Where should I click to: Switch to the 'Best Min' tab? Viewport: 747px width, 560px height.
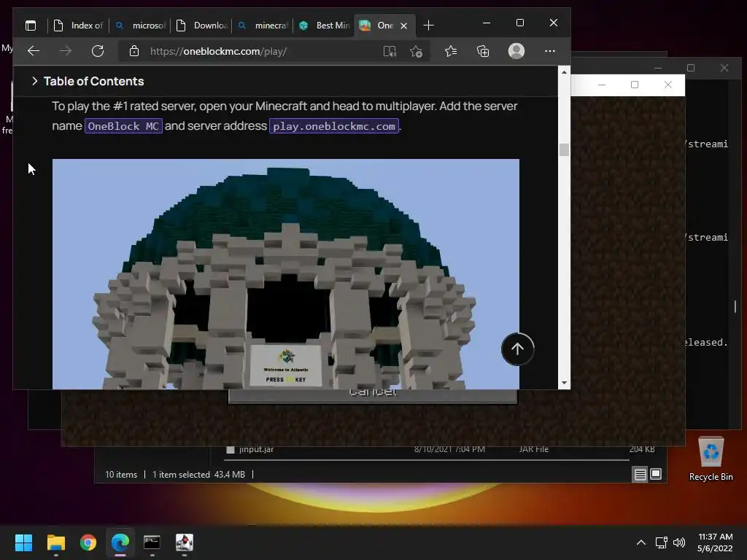coord(324,26)
